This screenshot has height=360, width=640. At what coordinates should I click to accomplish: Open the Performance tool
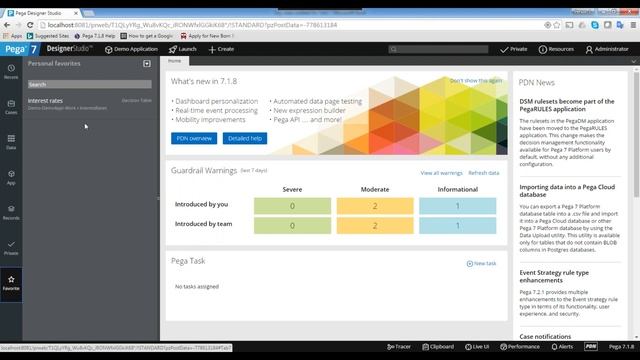[x=520, y=347]
